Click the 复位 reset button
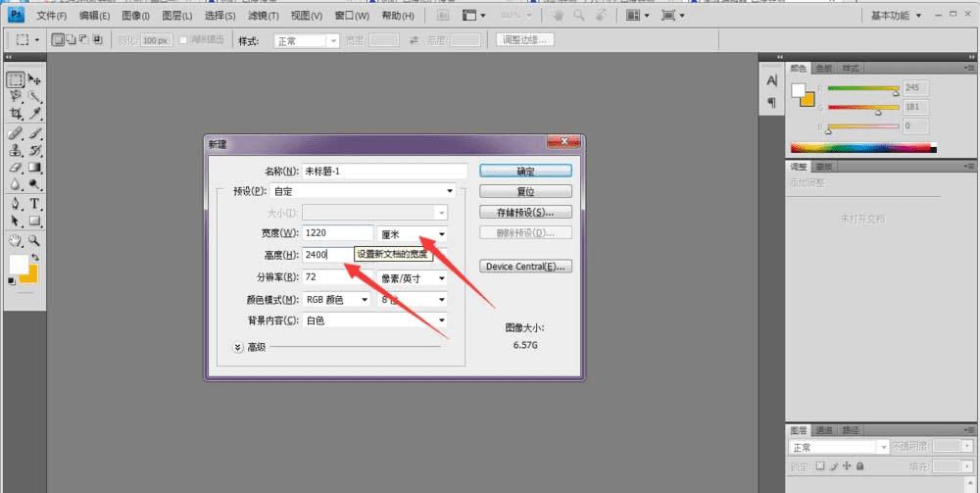 pyautogui.click(x=525, y=191)
